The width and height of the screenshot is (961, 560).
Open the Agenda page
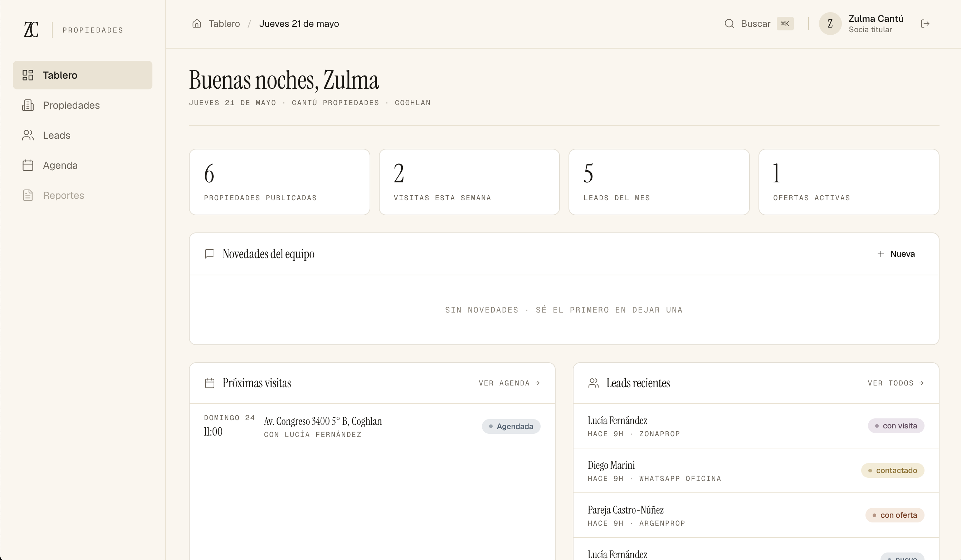pos(82,166)
